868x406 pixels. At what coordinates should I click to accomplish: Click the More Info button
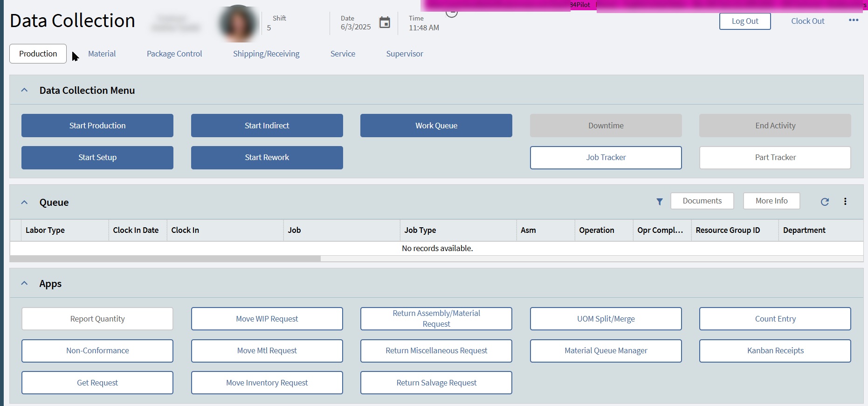(x=772, y=201)
